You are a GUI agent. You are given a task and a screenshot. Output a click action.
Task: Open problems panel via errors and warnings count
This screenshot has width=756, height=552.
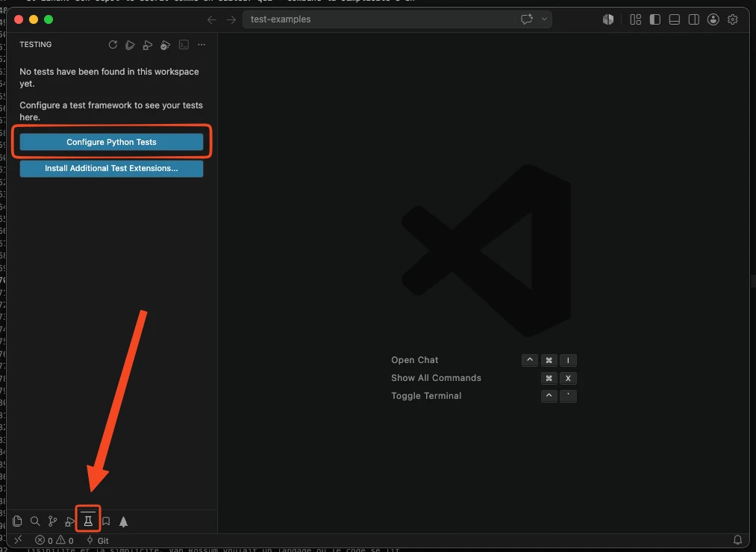pos(54,540)
